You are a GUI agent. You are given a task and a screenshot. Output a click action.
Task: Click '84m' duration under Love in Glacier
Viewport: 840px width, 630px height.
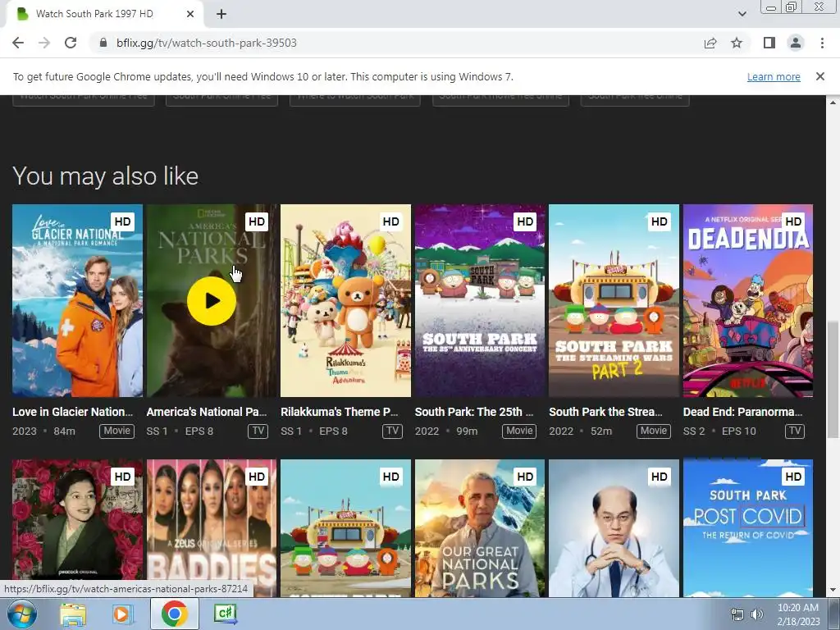pos(64,431)
